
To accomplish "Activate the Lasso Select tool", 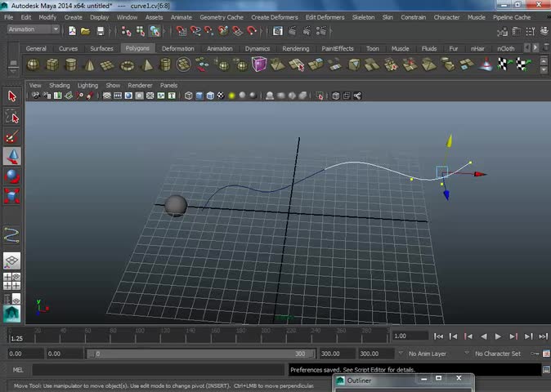I will [11, 117].
